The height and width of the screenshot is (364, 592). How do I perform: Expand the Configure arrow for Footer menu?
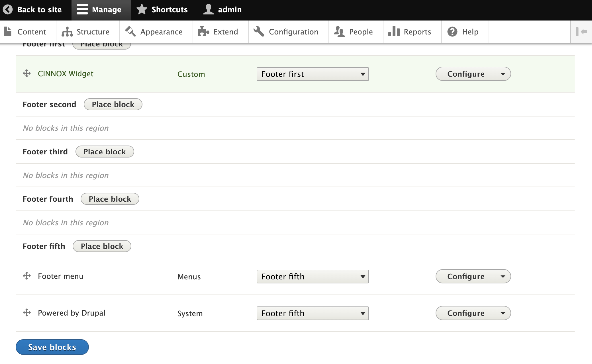click(503, 277)
